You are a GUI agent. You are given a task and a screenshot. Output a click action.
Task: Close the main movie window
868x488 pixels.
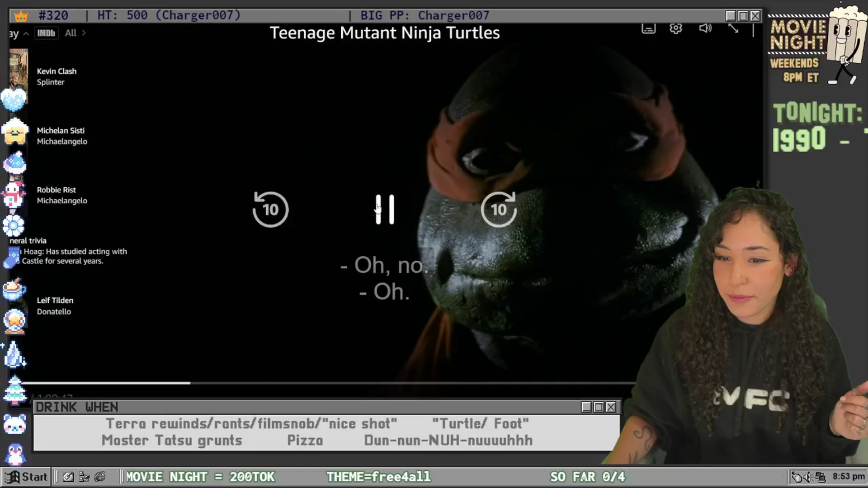tap(755, 16)
